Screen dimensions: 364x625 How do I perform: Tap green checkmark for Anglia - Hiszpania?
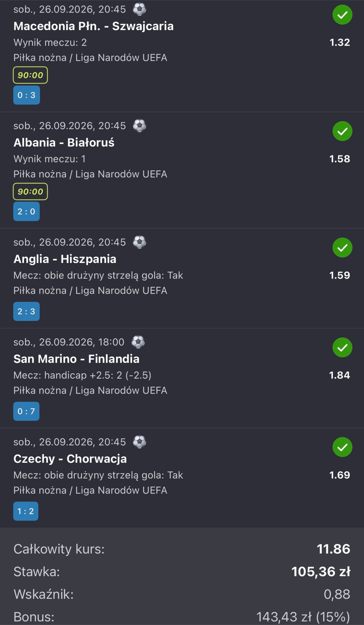(342, 248)
